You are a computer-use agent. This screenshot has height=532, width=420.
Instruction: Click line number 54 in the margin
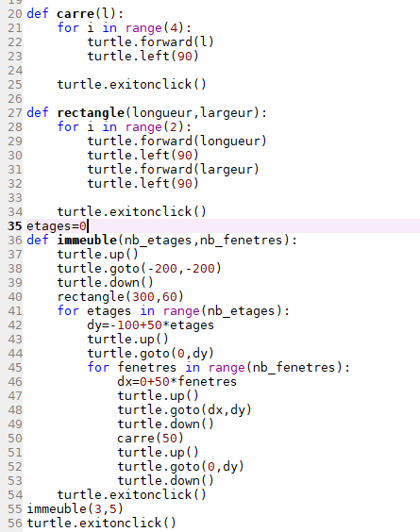click(14, 495)
